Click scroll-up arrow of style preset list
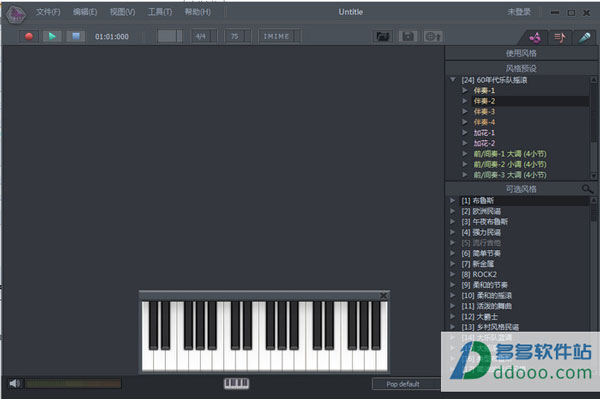Viewport: 600px width, 399px height. tap(593, 80)
